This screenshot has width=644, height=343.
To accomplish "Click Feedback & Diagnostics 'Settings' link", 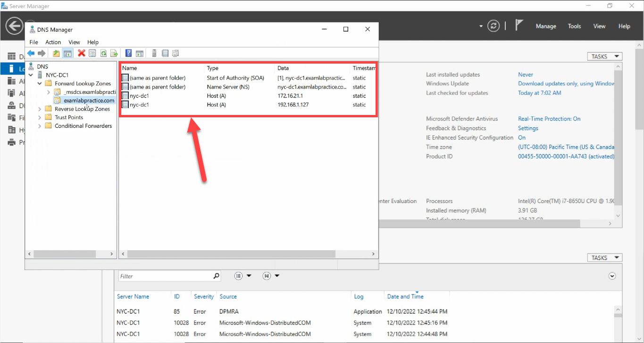I will tap(528, 128).
